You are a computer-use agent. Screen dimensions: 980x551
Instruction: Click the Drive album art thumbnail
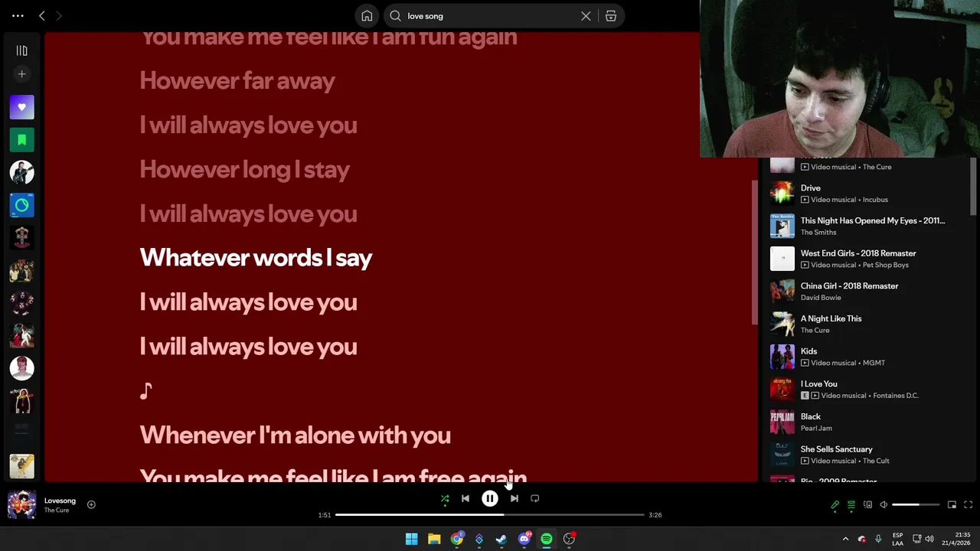[x=782, y=193]
